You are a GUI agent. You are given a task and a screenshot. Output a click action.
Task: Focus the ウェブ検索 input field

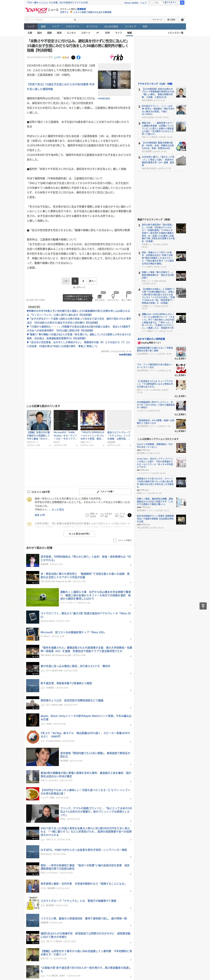155,3
